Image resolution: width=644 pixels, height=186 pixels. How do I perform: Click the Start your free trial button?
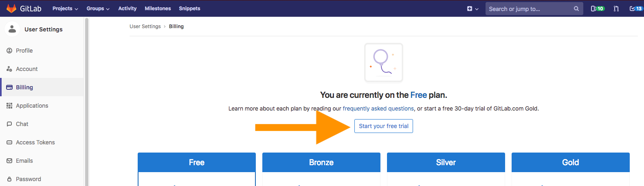point(384,126)
